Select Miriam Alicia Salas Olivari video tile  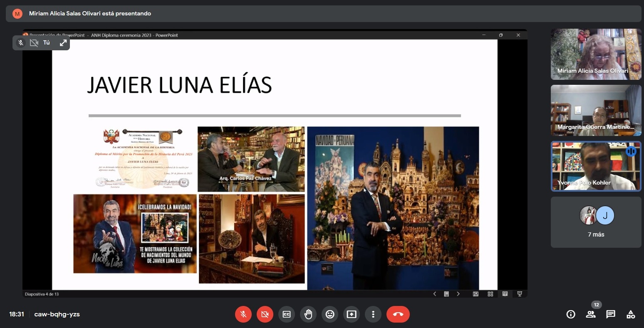pyautogui.click(x=596, y=54)
